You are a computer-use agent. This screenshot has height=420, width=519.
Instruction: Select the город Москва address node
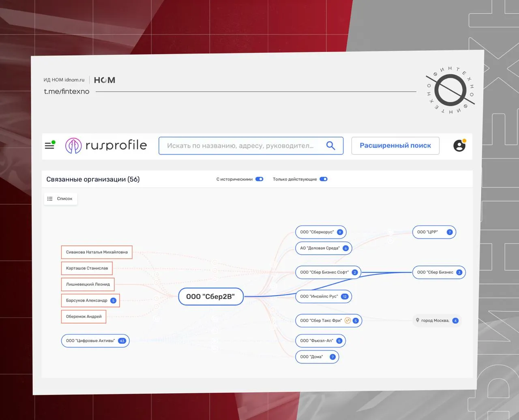(437, 321)
